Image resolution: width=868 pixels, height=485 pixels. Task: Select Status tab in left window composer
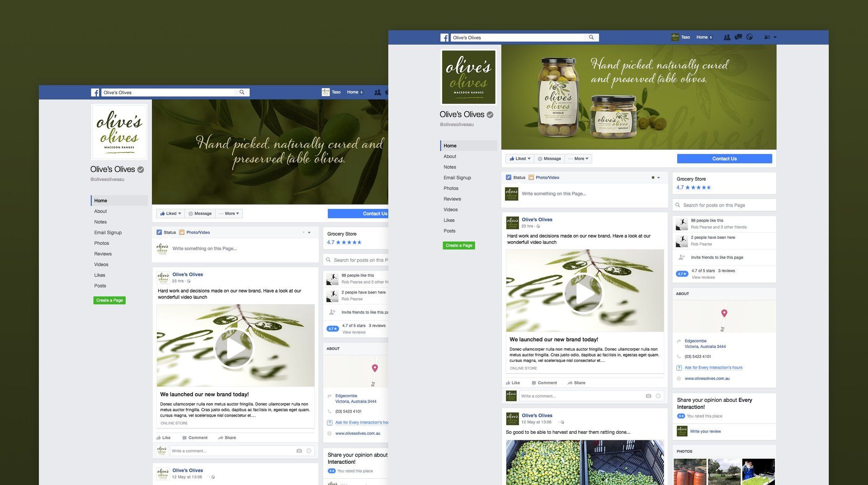pyautogui.click(x=166, y=233)
